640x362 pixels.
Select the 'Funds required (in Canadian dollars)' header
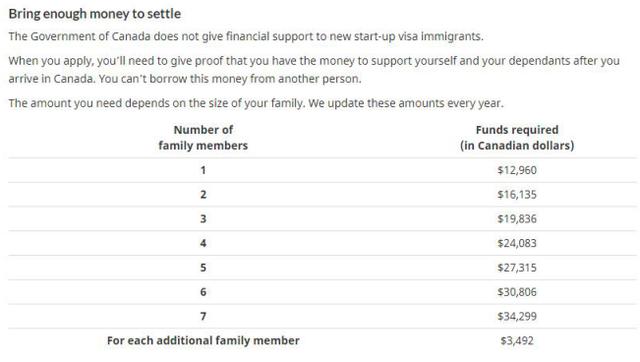(x=517, y=138)
